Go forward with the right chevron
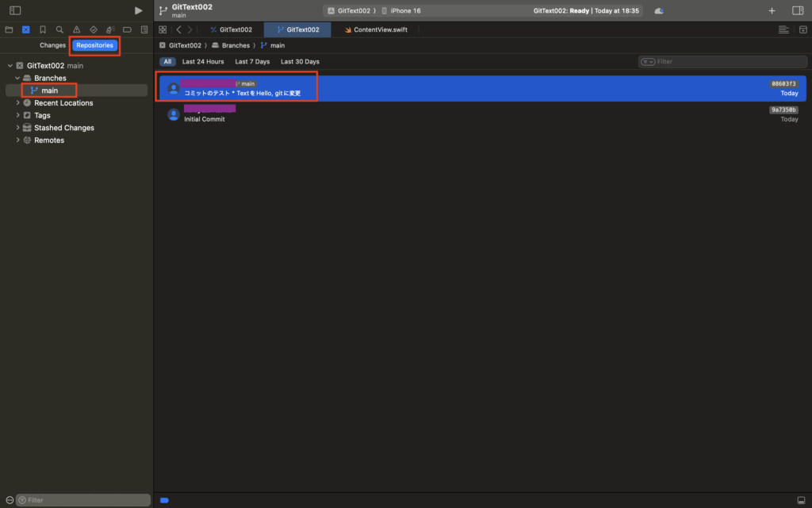The width and height of the screenshot is (812, 508). (x=190, y=29)
